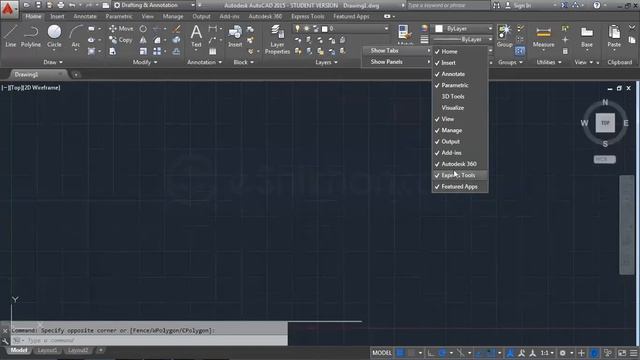Add a new drawing tab
The image size is (640, 360).
pos(76,75)
